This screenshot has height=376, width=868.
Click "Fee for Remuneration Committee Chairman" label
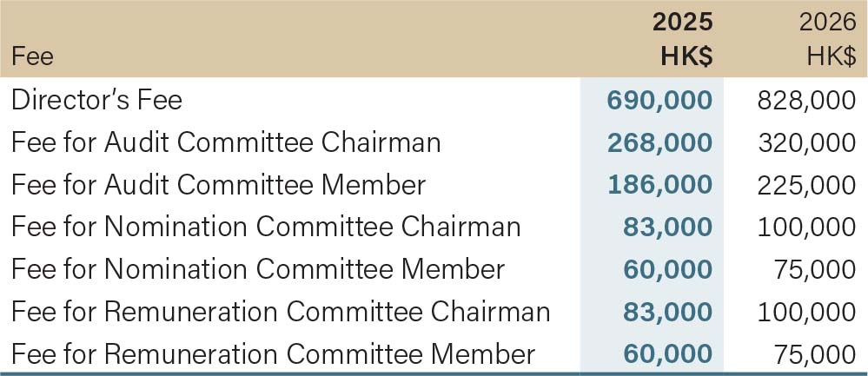[280, 312]
